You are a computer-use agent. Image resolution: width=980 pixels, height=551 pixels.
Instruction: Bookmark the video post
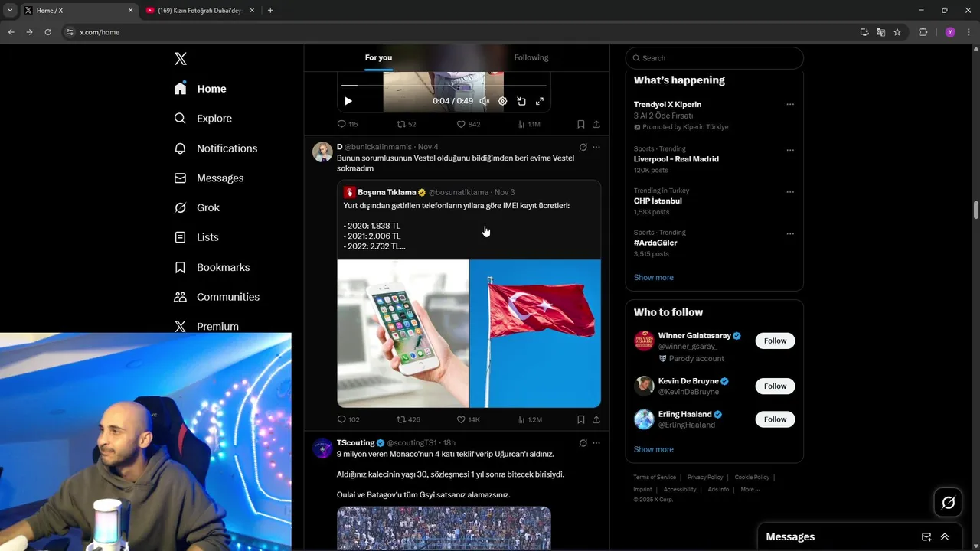(x=581, y=124)
